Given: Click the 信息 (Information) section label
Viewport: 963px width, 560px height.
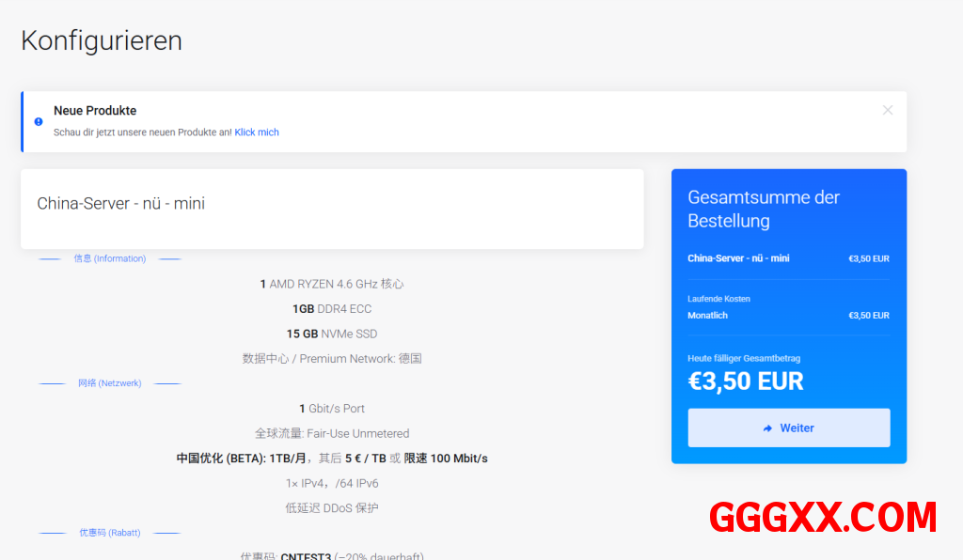Looking at the screenshot, I should pos(110,258).
